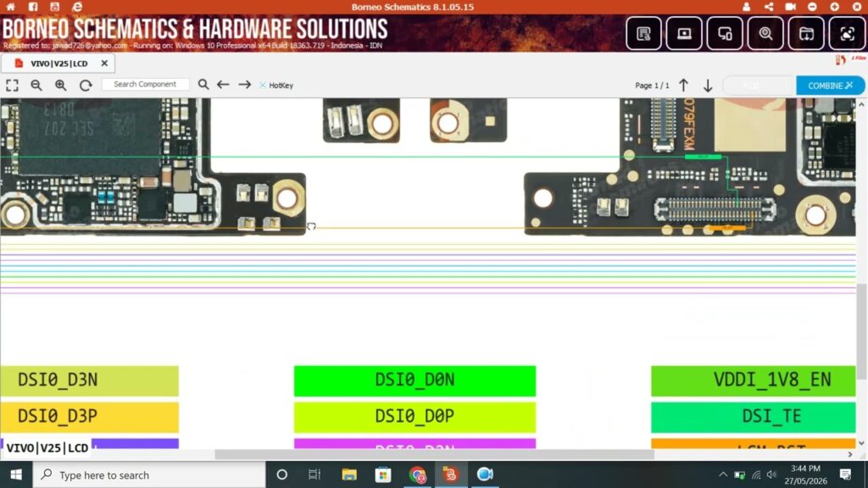Screen dimensions: 868x488
Task: Open the home icon in the title bar
Action: point(10,7)
